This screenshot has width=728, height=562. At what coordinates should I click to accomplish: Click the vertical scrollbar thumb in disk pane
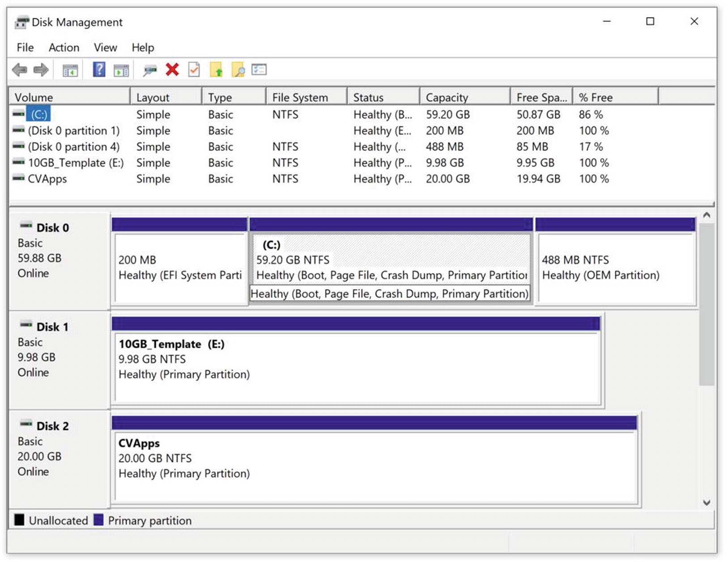pyautogui.click(x=707, y=304)
